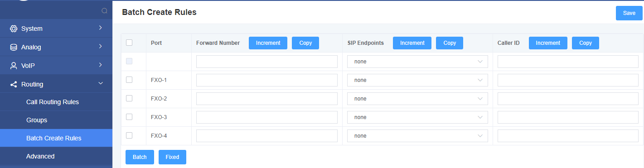
Task: Expand the VoIP menu chevron
Action: point(101,65)
